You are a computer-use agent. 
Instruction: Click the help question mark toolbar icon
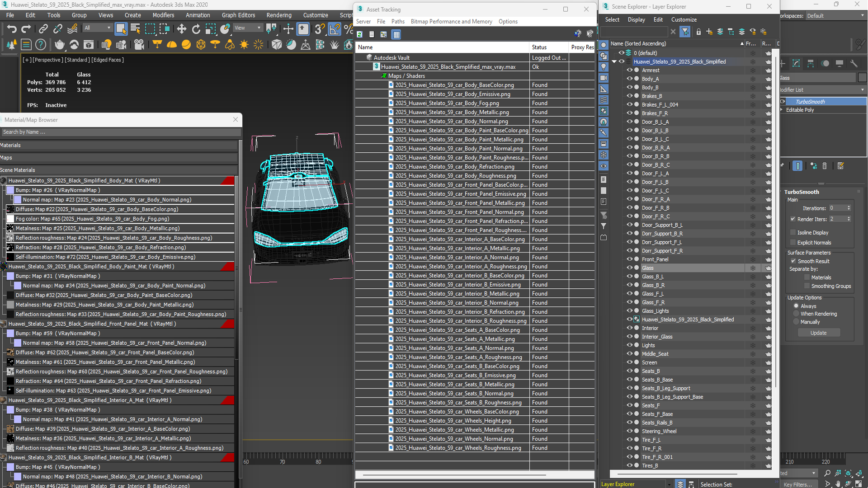point(41,44)
